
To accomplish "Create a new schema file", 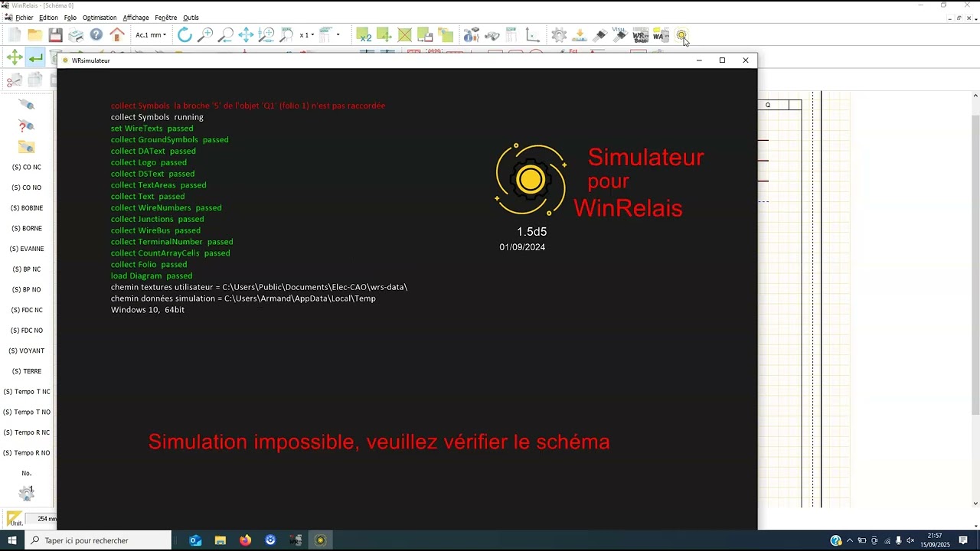I will [15, 35].
